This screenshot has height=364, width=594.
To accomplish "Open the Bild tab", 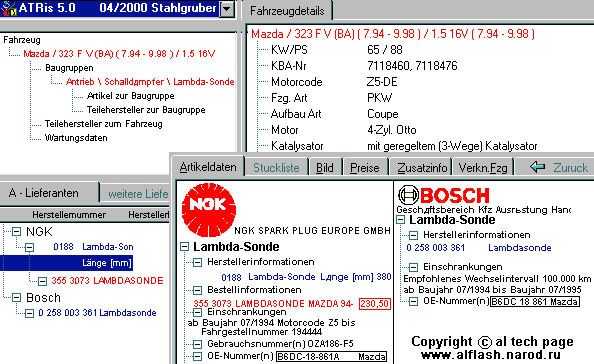I will click(x=325, y=168).
